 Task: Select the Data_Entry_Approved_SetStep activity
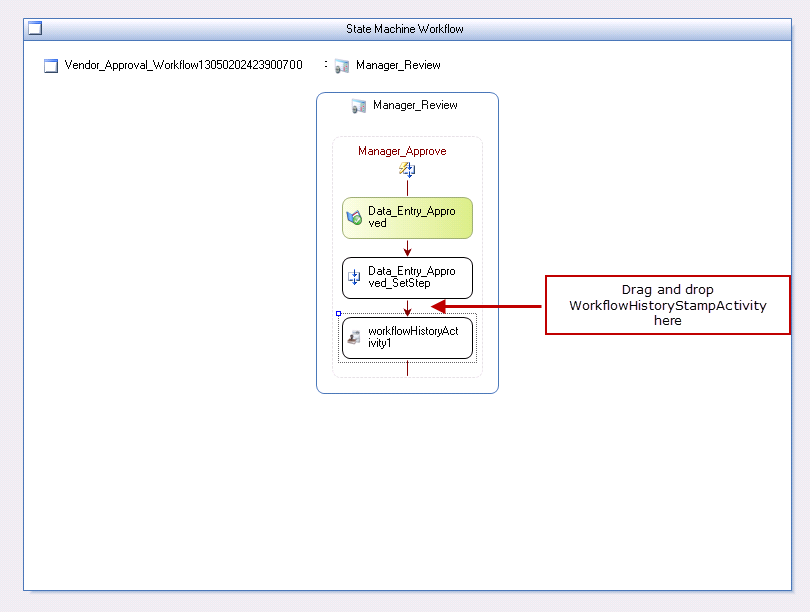[x=407, y=278]
